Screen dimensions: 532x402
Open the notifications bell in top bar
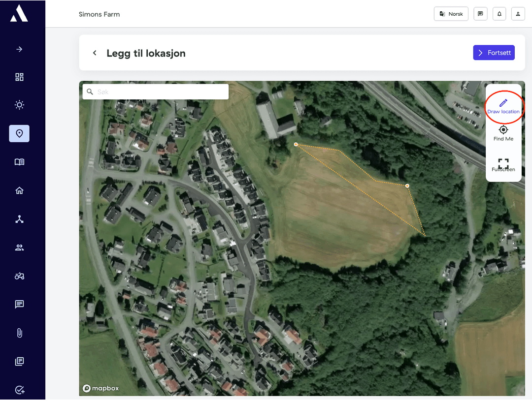tap(499, 14)
